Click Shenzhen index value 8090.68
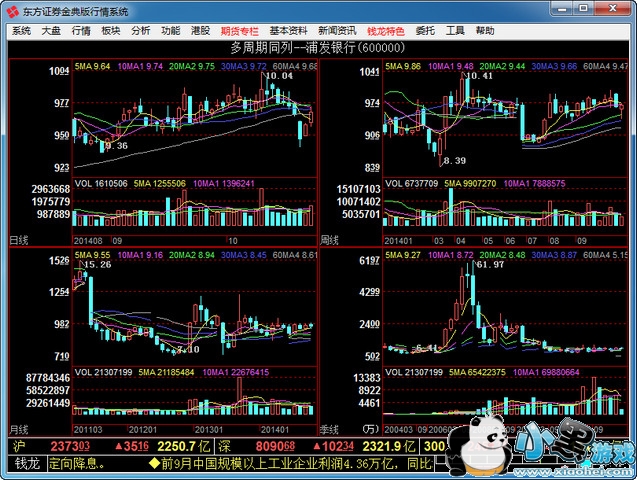This screenshot has width=637, height=480. click(x=275, y=446)
